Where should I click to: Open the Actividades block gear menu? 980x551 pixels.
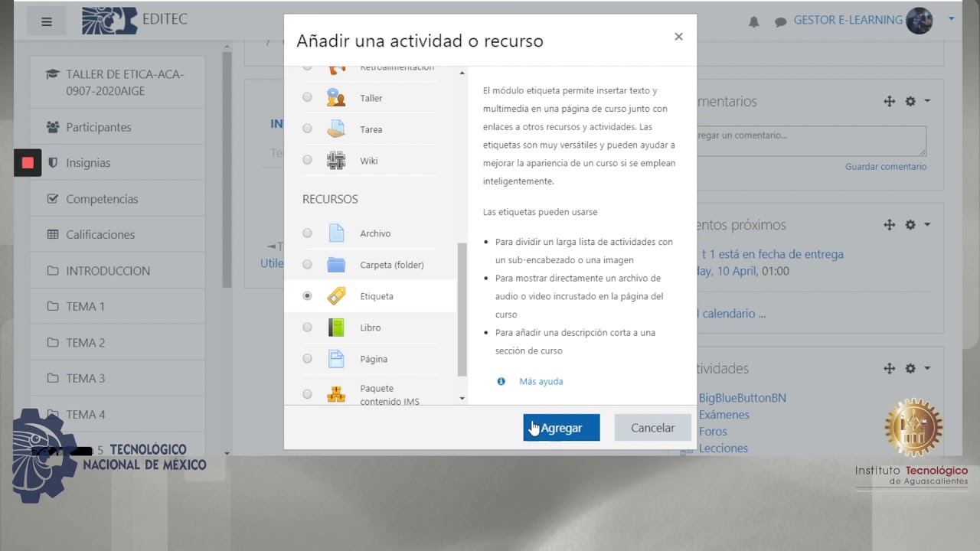pos(916,368)
